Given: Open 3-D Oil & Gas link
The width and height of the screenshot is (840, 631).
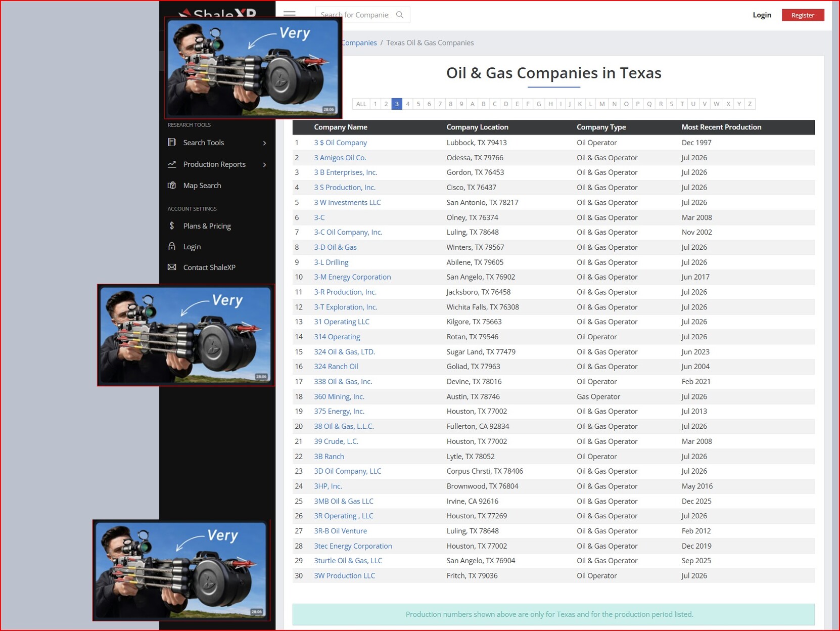Looking at the screenshot, I should point(335,247).
